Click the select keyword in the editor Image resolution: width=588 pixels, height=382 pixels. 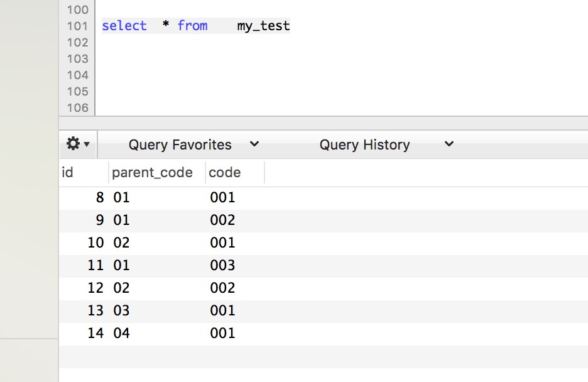[124, 26]
